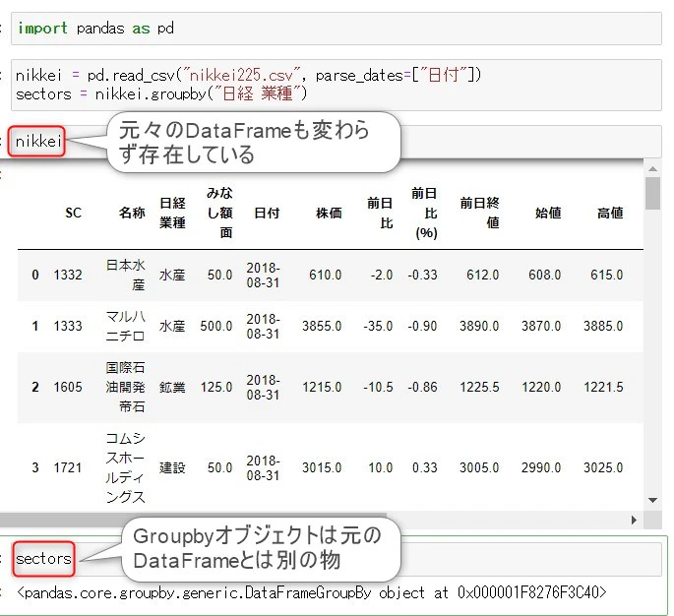Click the 株価 column header
Viewport: 674px width, 616px height.
(329, 213)
